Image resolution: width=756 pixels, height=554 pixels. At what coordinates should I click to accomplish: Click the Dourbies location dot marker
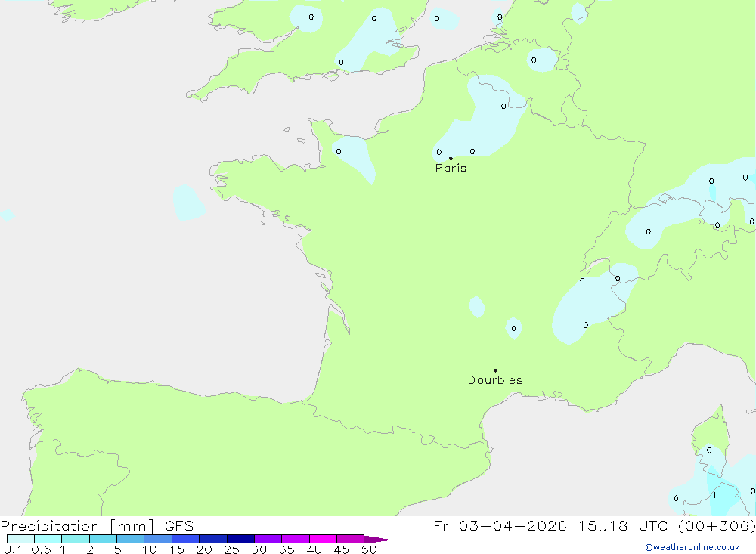click(x=495, y=370)
